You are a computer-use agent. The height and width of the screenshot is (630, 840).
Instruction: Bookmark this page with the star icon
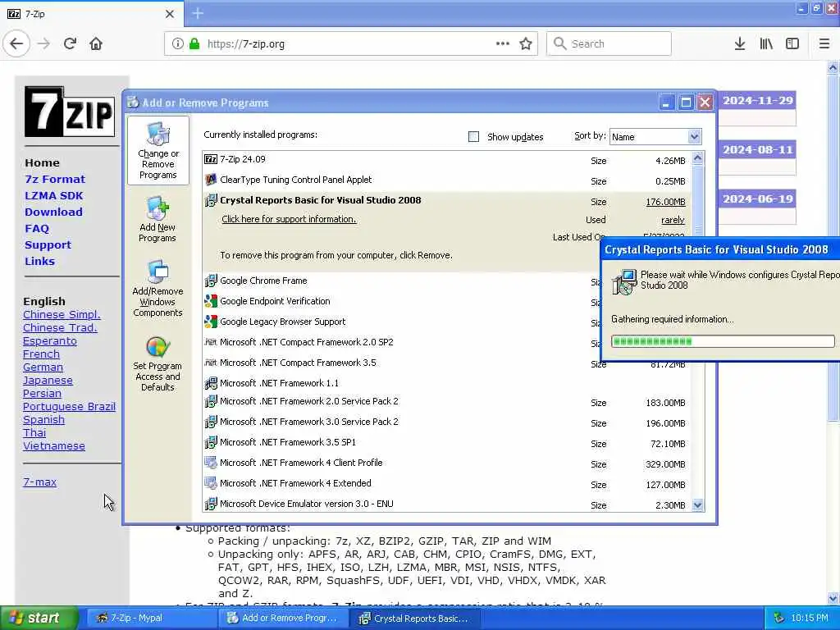[x=526, y=43]
